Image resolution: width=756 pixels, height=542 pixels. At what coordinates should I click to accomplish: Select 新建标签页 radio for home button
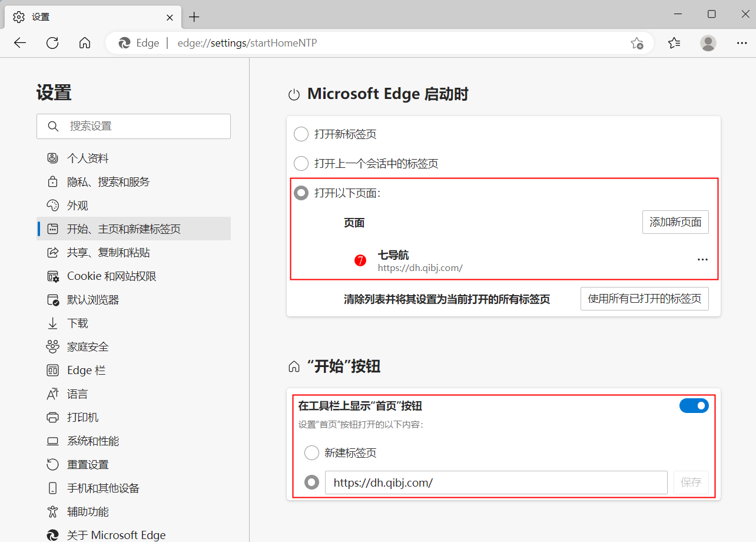(311, 453)
